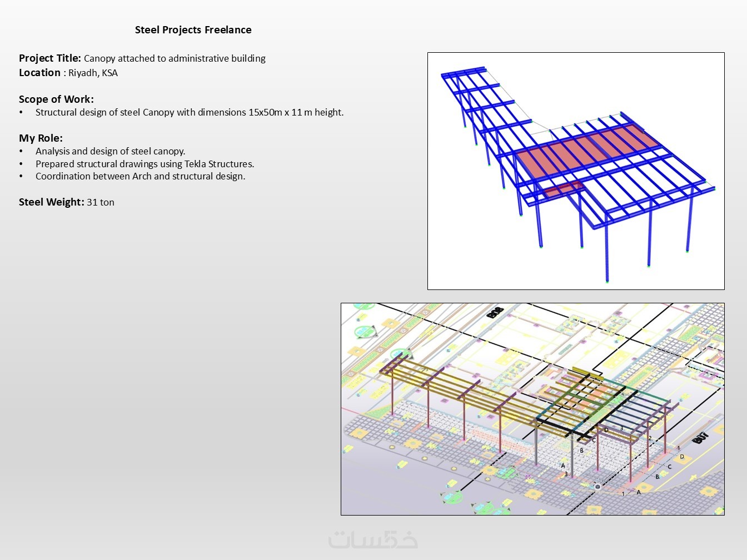
Task: Click the 'Steel Weight: 31 ton' line
Action: coord(67,202)
